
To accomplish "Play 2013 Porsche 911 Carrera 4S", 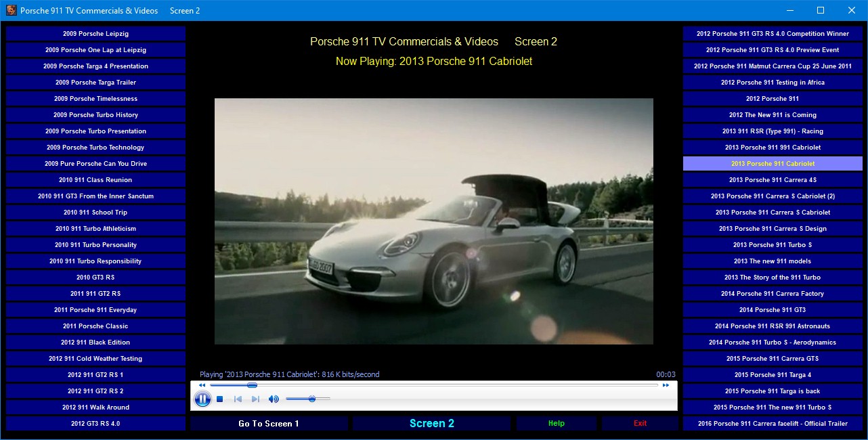I will coord(773,180).
